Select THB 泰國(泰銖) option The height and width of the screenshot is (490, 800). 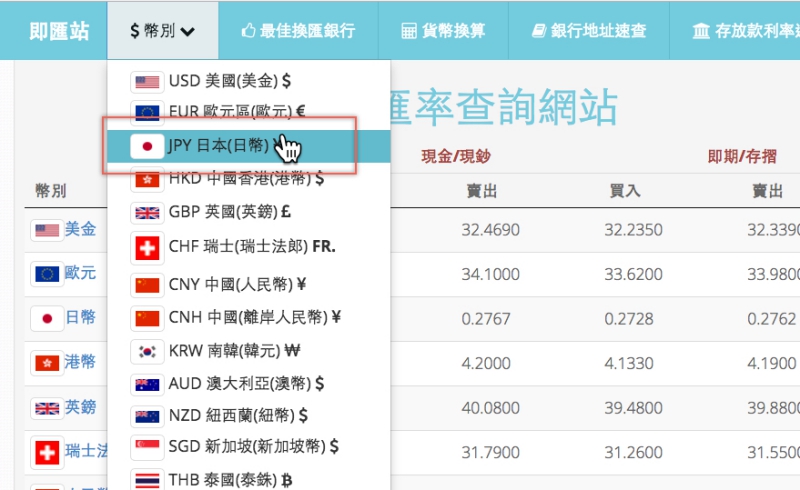(249, 480)
